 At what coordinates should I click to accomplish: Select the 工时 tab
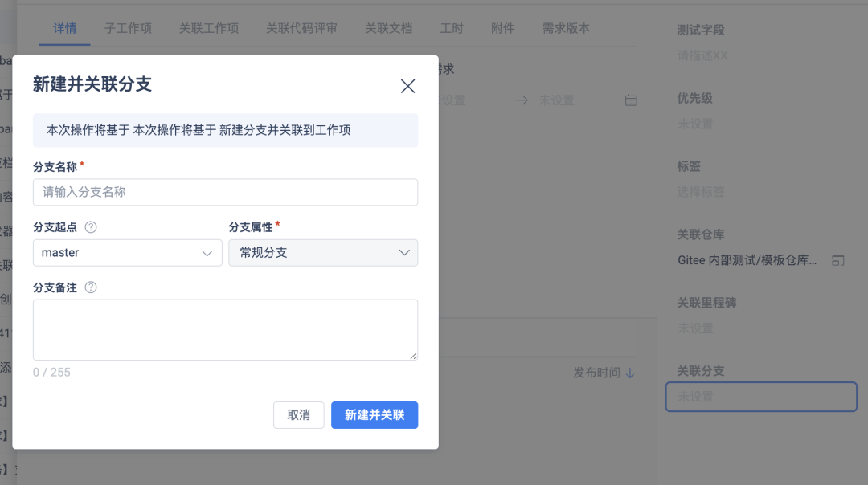[452, 28]
